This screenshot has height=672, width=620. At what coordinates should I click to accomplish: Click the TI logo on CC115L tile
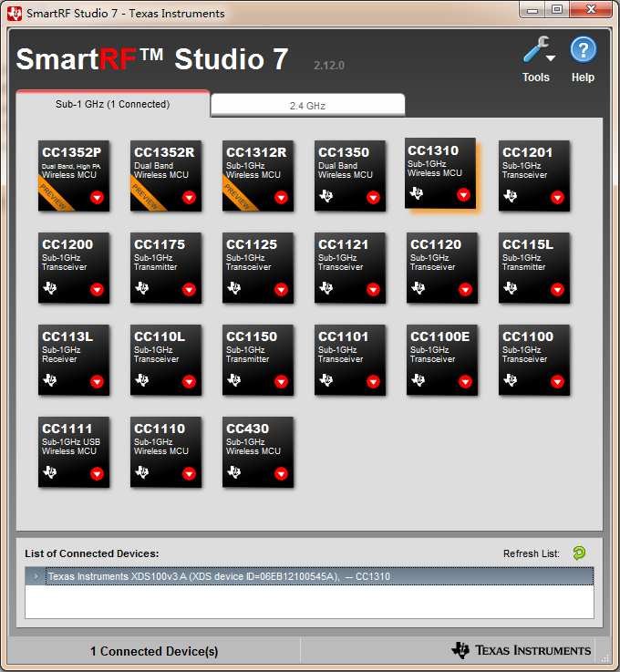pyautogui.click(x=511, y=288)
